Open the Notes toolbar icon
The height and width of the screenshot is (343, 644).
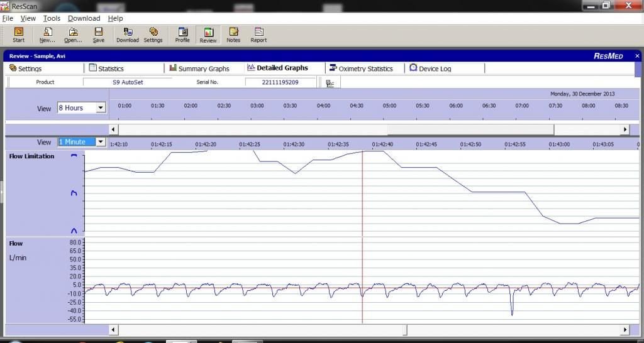click(x=233, y=35)
